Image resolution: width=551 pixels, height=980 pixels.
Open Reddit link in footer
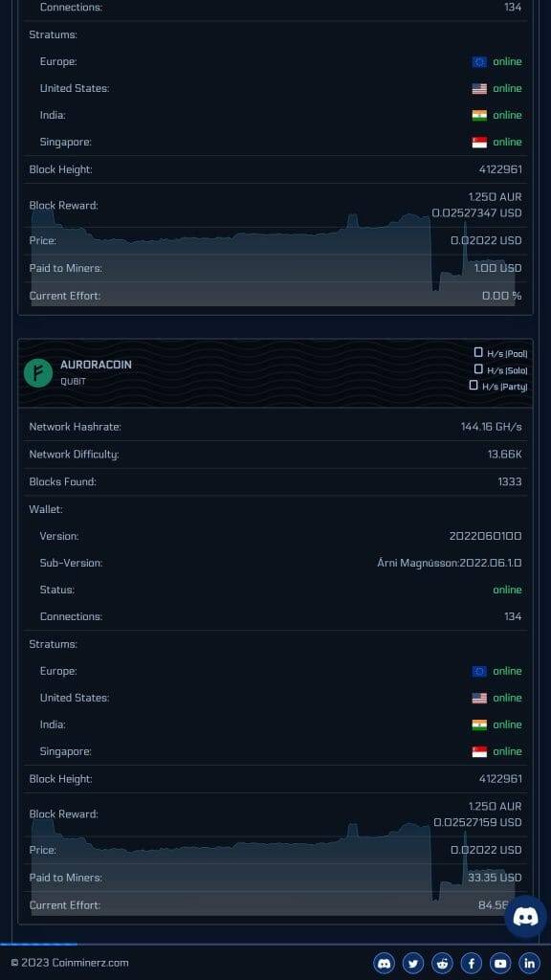click(442, 963)
